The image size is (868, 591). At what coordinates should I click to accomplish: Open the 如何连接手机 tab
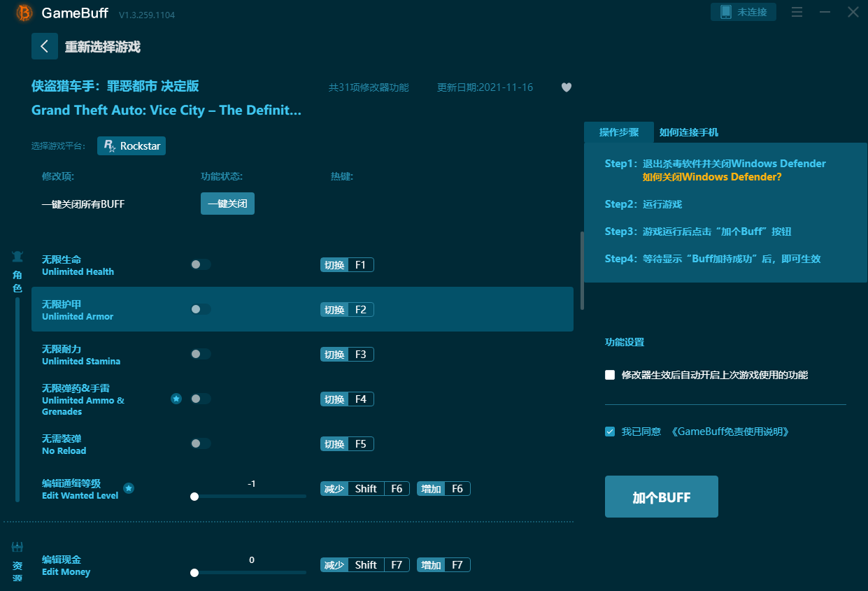[689, 132]
